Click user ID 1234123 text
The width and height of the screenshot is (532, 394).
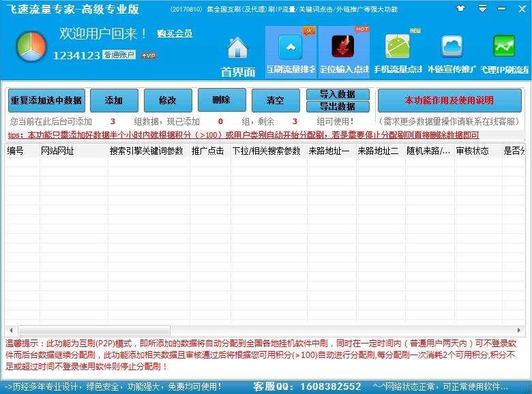click(76, 55)
